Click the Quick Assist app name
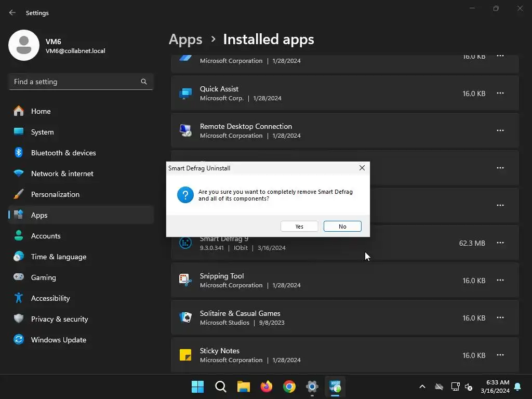The image size is (532, 399). coord(219,89)
